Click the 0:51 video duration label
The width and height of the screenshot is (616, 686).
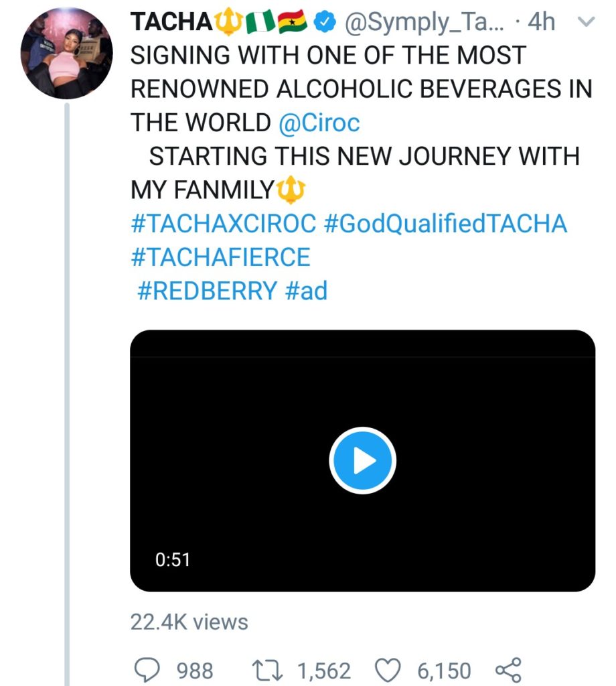point(173,559)
